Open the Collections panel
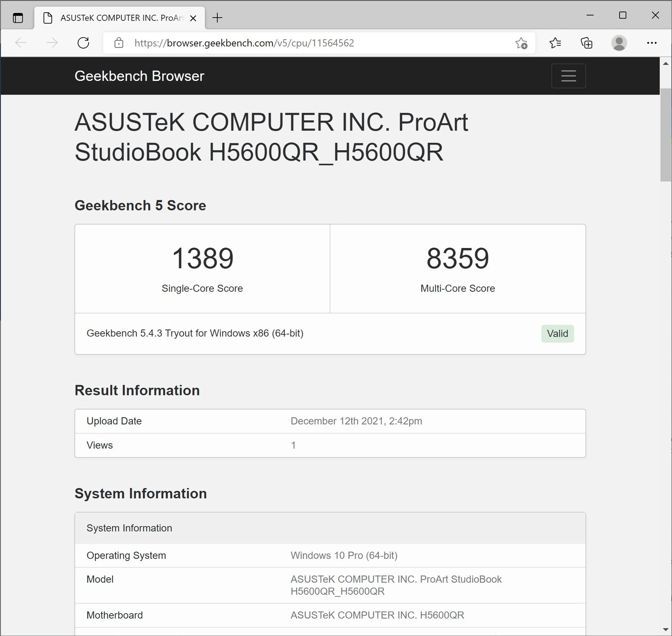672x636 pixels. (587, 43)
